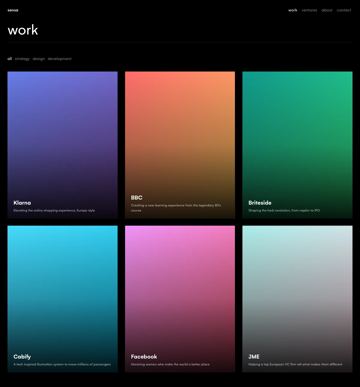Filter projects by development
The height and width of the screenshot is (387, 360).
tap(59, 59)
